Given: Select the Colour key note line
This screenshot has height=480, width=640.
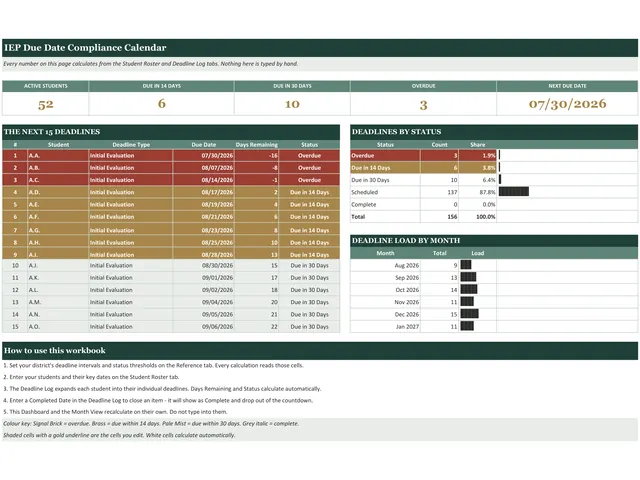Looking at the screenshot, I should coord(151,424).
